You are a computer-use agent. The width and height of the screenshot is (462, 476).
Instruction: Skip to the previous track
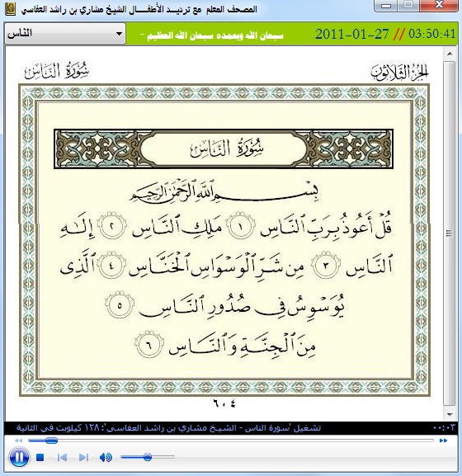[x=62, y=457]
